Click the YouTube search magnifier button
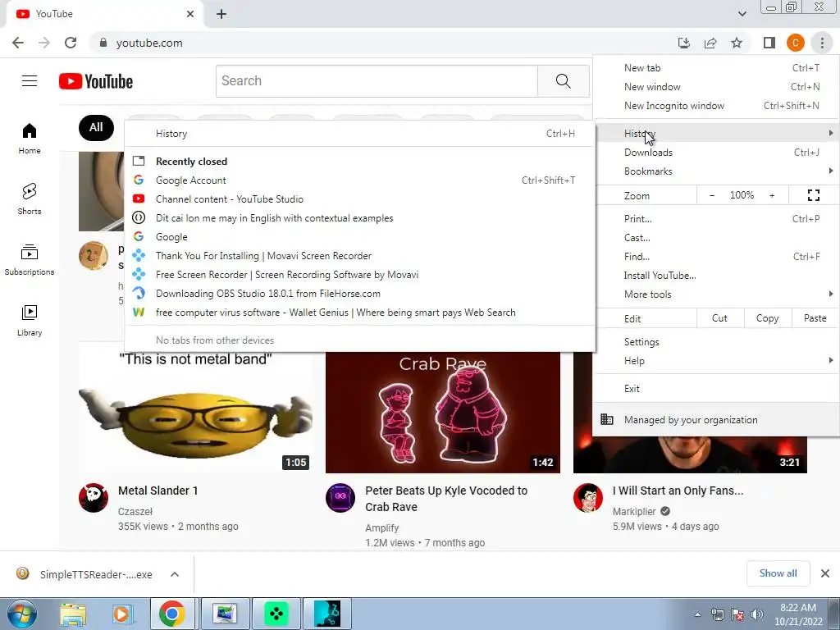The image size is (840, 630). 563,81
